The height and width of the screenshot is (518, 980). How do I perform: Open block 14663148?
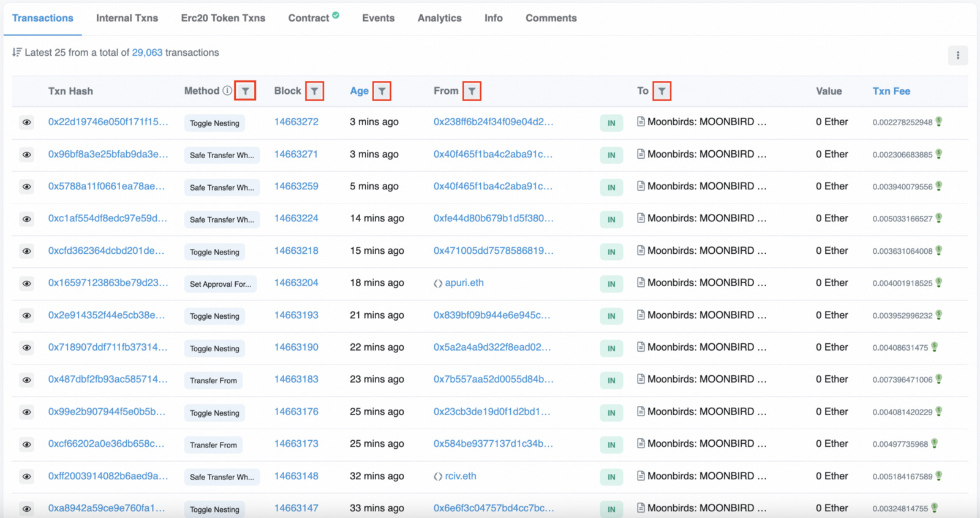(x=296, y=476)
